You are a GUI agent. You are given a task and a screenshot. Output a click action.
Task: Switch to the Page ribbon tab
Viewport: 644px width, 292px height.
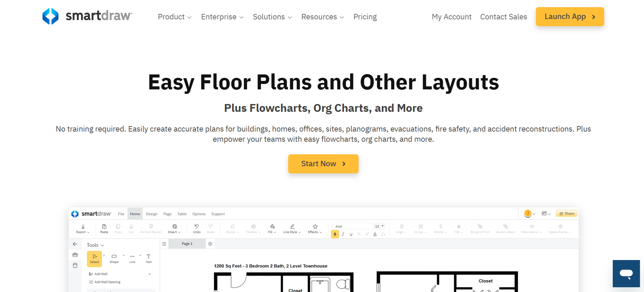(x=167, y=214)
